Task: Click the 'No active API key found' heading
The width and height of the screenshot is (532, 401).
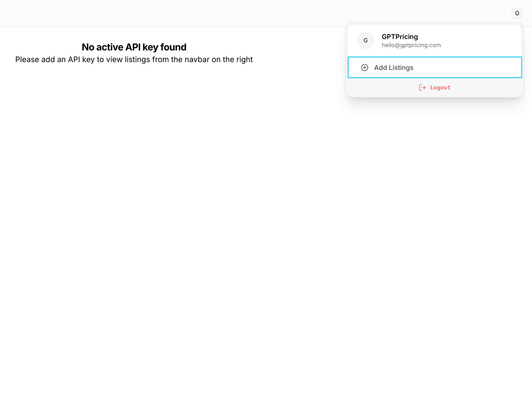Action: coord(134,47)
